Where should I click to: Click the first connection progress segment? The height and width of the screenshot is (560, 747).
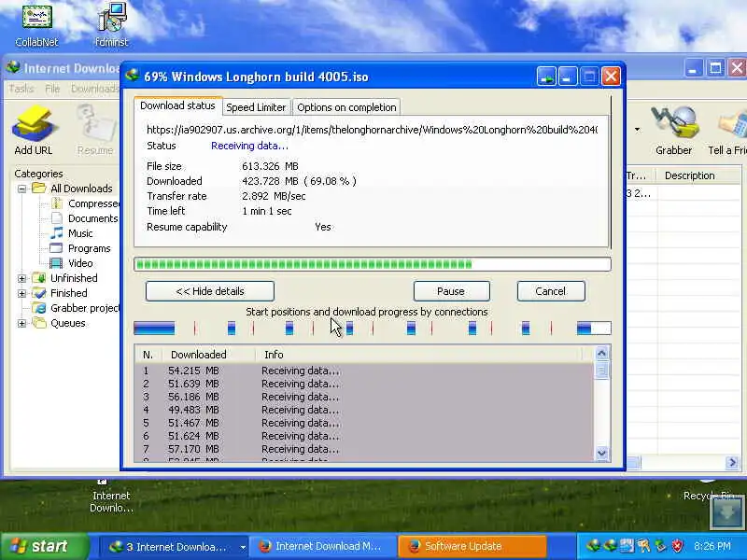(154, 329)
